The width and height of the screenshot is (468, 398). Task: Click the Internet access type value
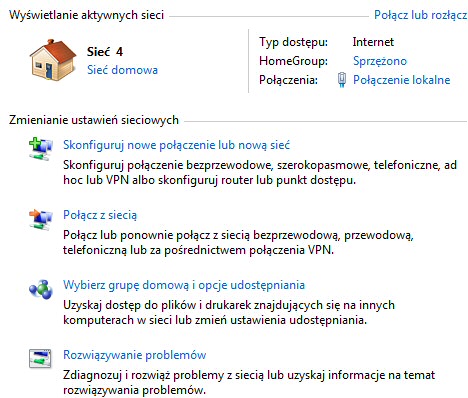pos(373,42)
